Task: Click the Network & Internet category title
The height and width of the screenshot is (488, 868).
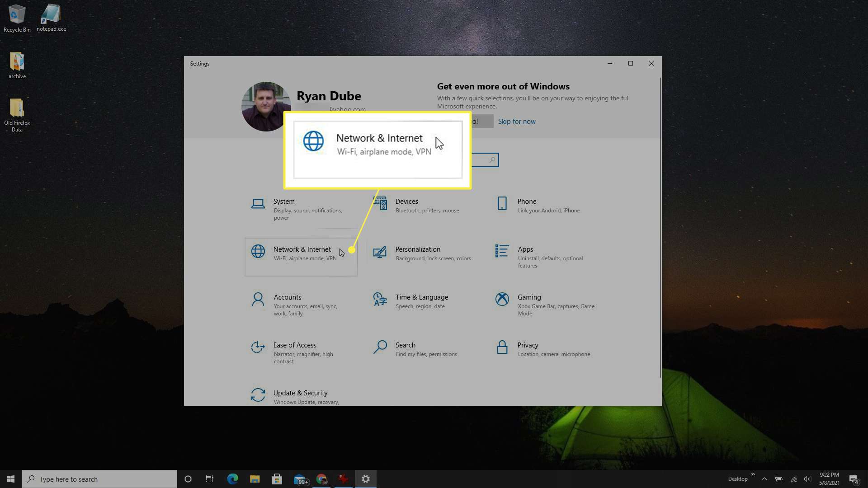Action: point(302,249)
